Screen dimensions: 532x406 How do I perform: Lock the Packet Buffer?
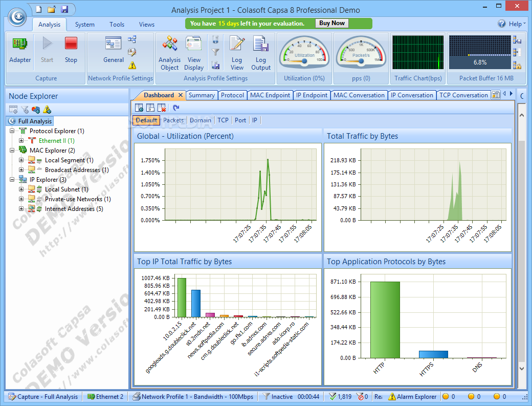click(x=517, y=65)
